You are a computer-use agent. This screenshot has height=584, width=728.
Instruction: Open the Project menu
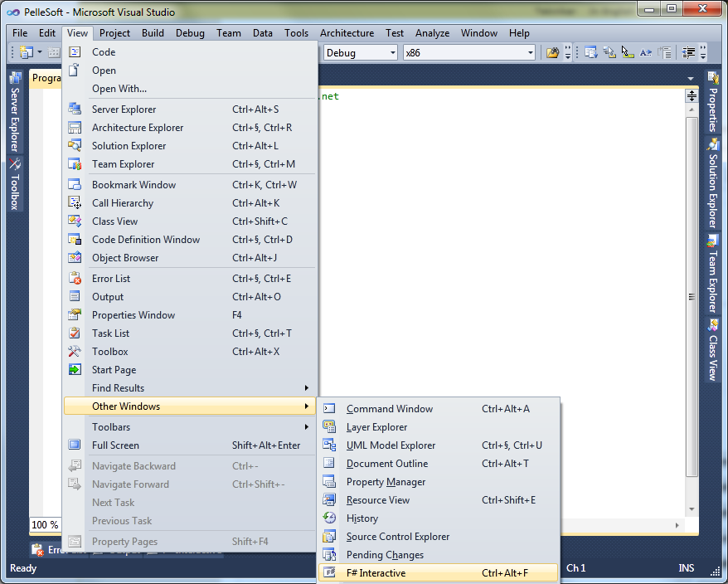(x=114, y=33)
